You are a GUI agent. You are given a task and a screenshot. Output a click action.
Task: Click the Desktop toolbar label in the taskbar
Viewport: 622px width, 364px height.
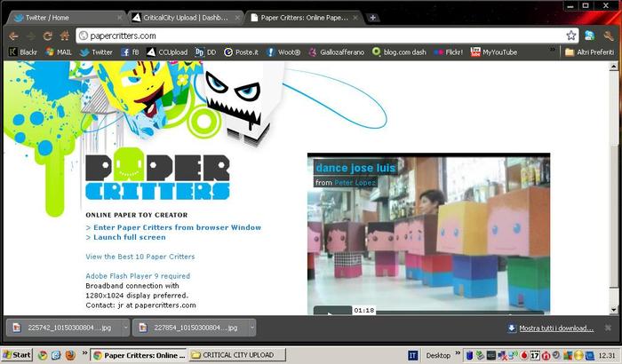(x=438, y=355)
